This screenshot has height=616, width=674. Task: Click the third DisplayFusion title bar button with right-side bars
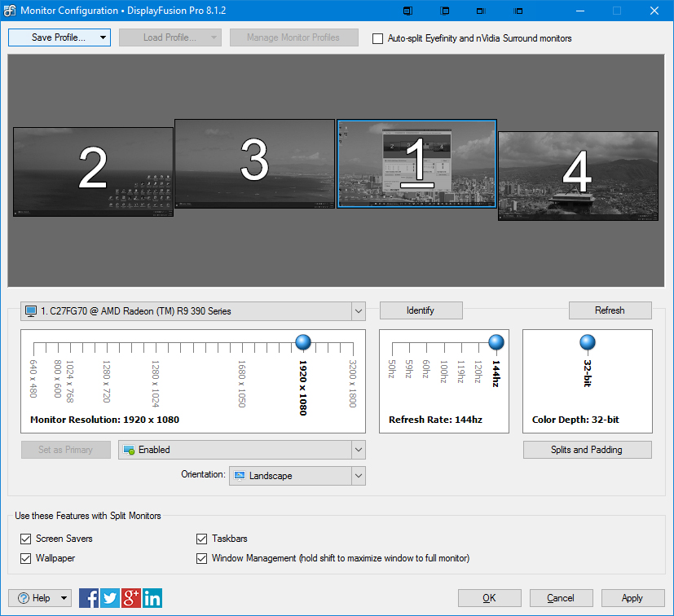pos(482,11)
